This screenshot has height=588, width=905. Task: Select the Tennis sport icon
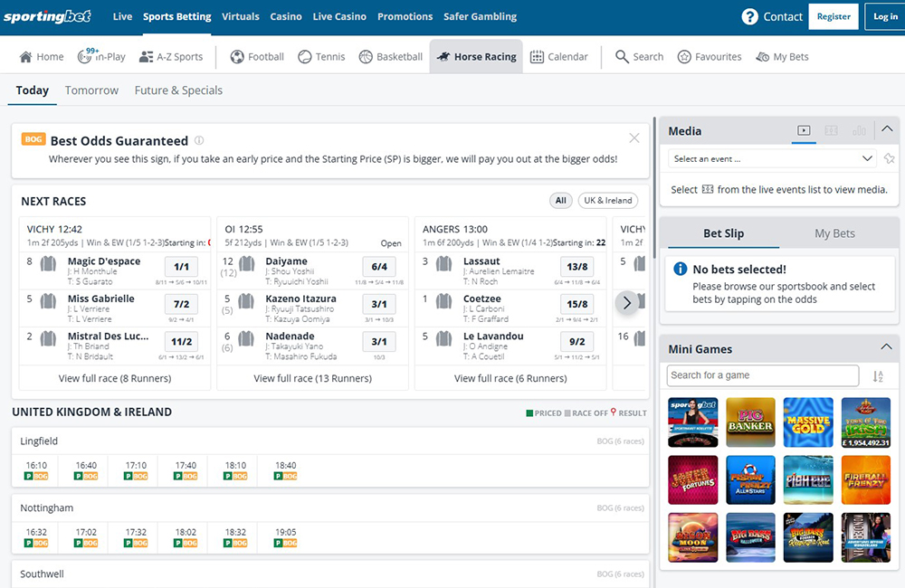click(304, 57)
